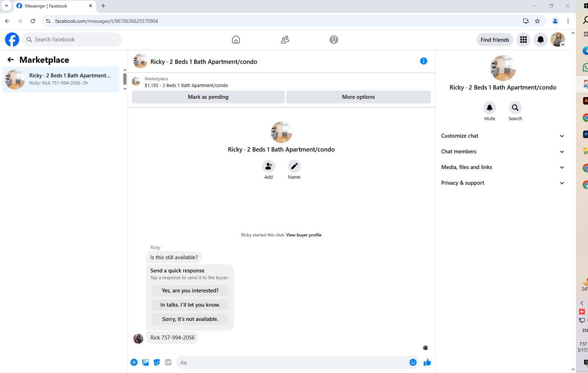Open the Friends icon in top navigation
This screenshot has width=588, height=373.
tap(285, 40)
